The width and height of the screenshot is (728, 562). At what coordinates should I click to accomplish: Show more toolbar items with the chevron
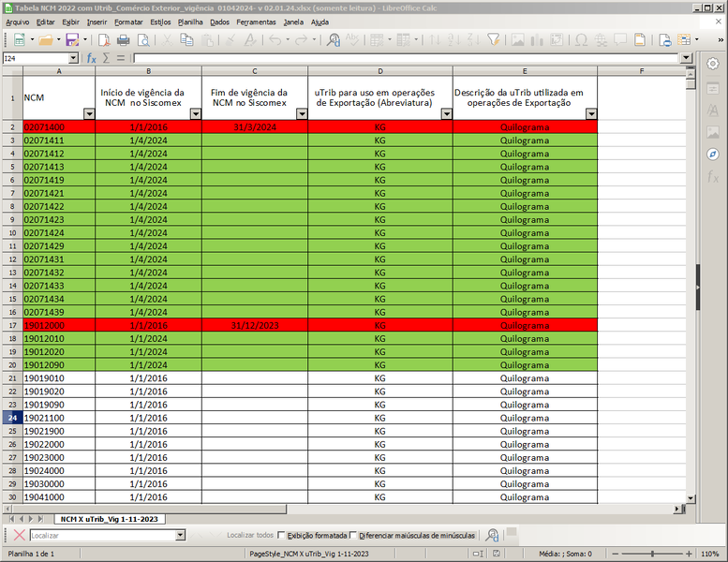pos(721,40)
